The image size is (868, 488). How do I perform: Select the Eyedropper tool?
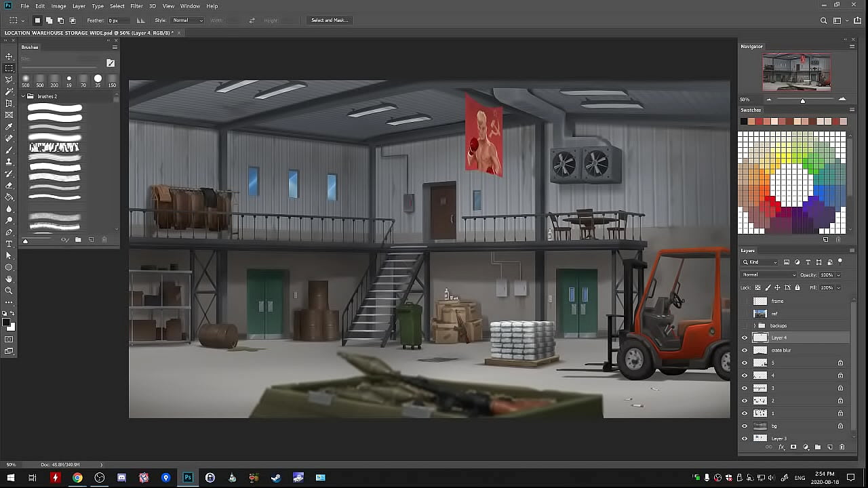pyautogui.click(x=9, y=127)
